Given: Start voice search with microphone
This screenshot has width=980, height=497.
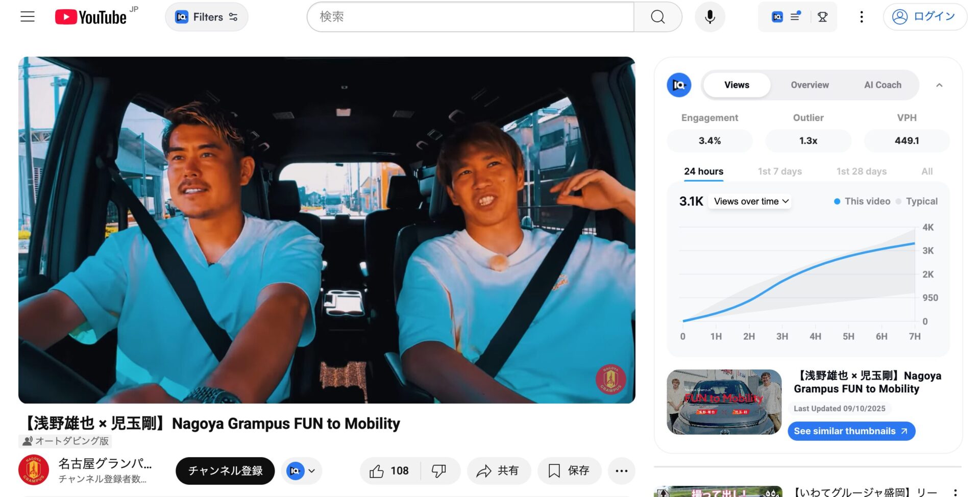Looking at the screenshot, I should tap(709, 17).
